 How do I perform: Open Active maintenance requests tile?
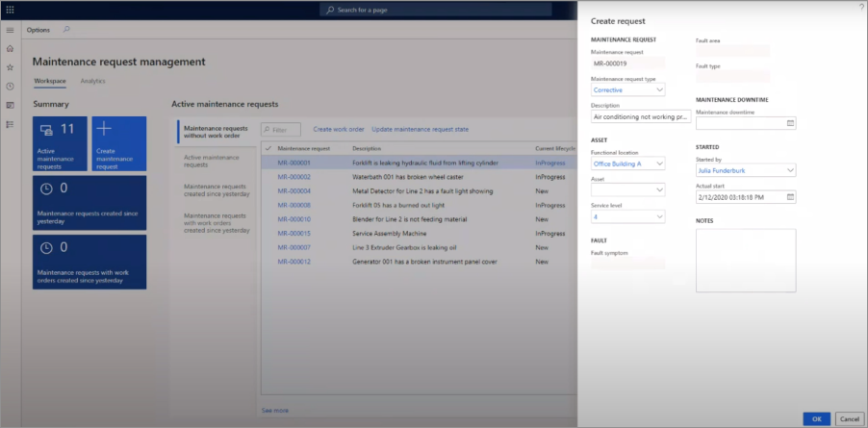pos(60,143)
